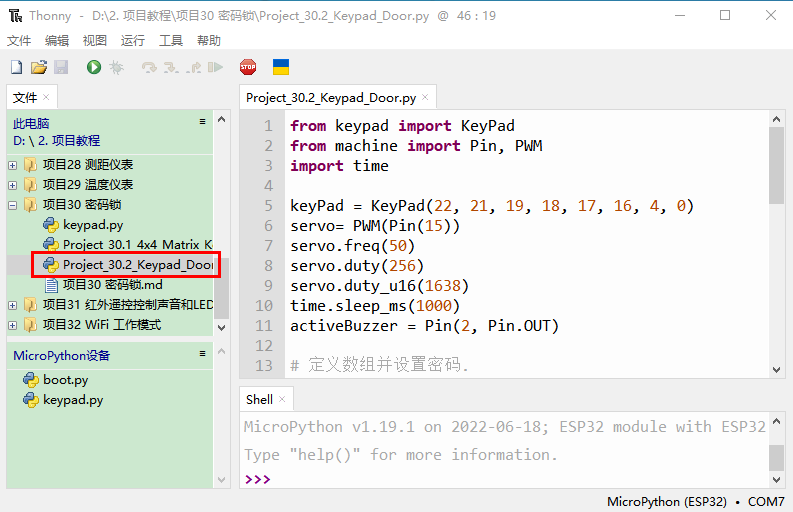793x512 pixels.
Task: Click the editor's vertical scrollbar thumb
Action: [x=776, y=164]
